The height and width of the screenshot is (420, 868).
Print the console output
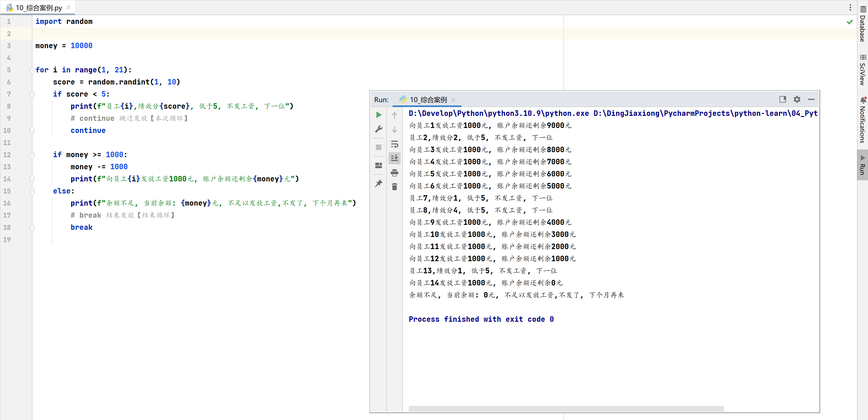pyautogui.click(x=394, y=173)
